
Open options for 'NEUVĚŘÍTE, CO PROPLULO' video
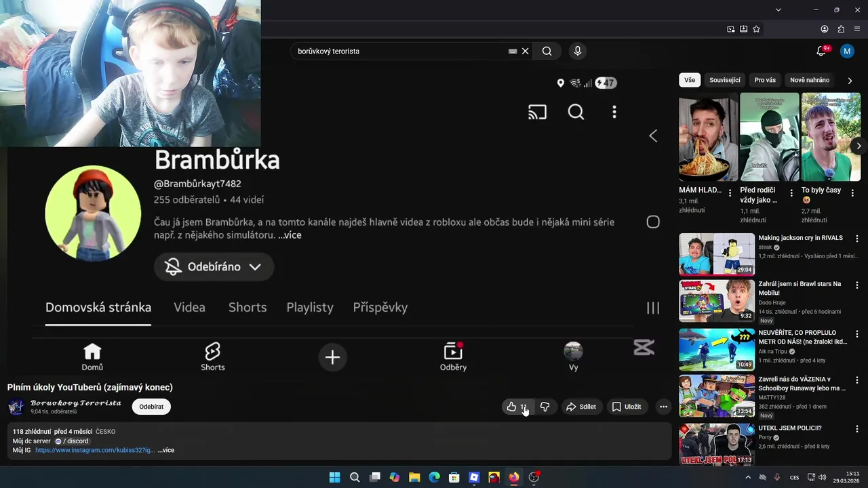click(x=857, y=333)
